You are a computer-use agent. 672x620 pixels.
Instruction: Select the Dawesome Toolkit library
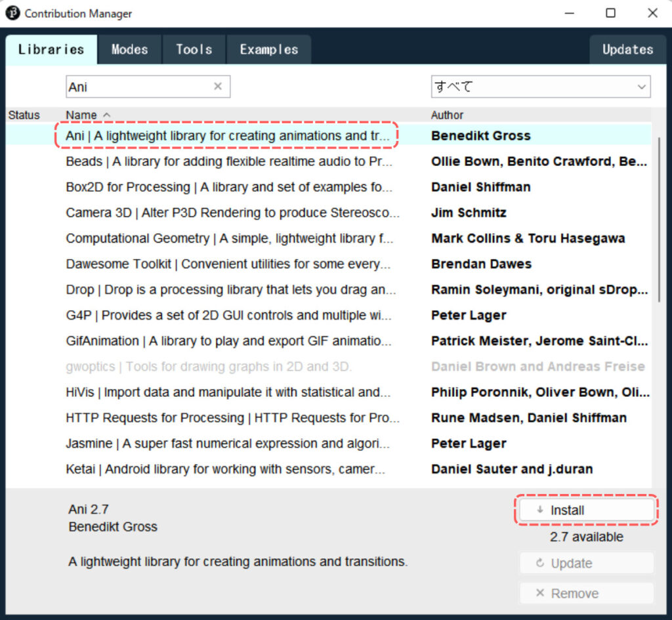329,264
